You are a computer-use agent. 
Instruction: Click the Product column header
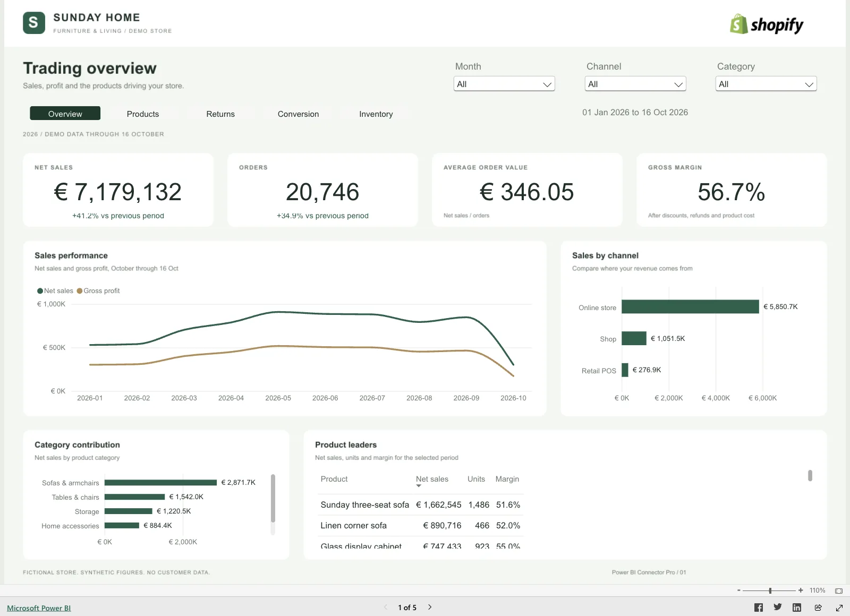coord(334,479)
